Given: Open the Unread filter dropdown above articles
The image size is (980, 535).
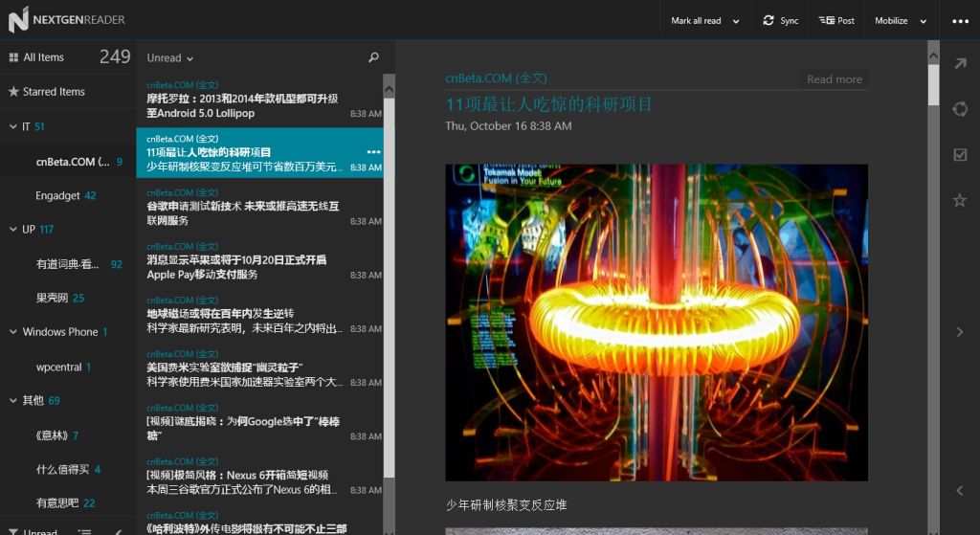Looking at the screenshot, I should coord(170,57).
